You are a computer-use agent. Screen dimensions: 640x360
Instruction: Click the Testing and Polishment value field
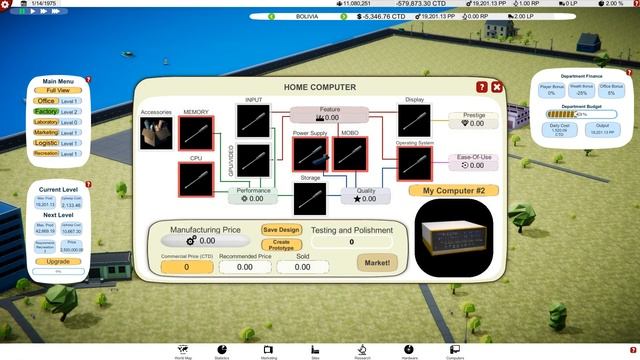coord(351,242)
